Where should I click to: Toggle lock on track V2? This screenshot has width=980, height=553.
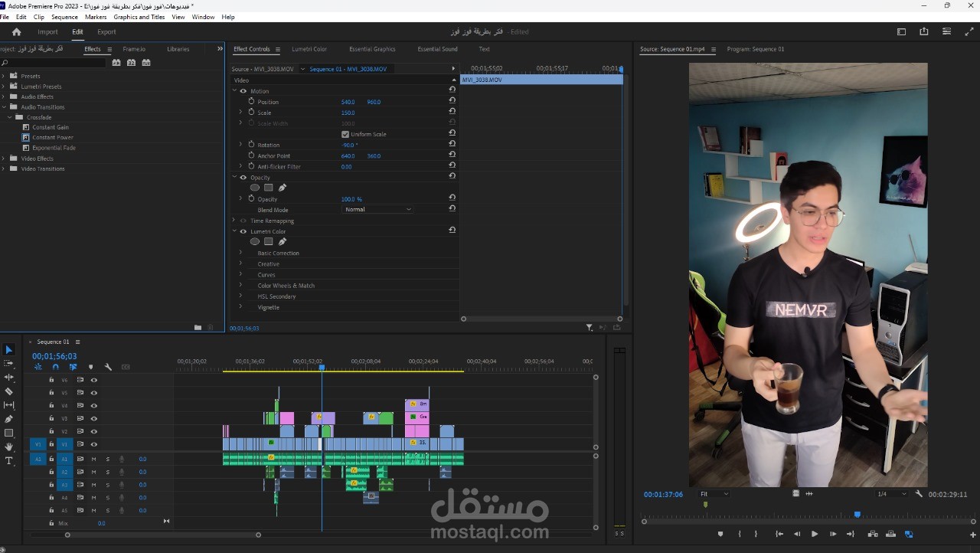[x=51, y=431]
